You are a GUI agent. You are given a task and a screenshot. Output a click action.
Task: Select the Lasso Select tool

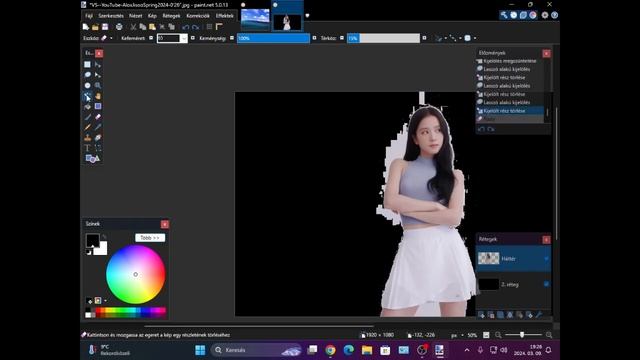click(x=87, y=75)
